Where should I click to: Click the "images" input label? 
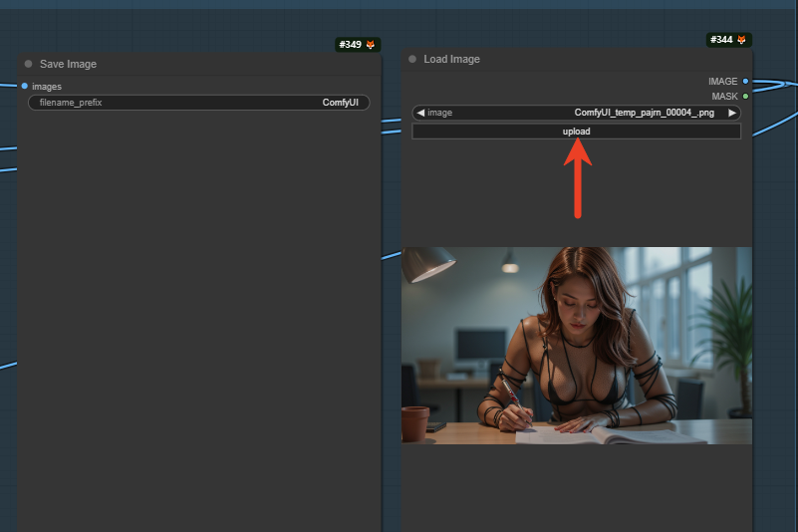(x=47, y=87)
